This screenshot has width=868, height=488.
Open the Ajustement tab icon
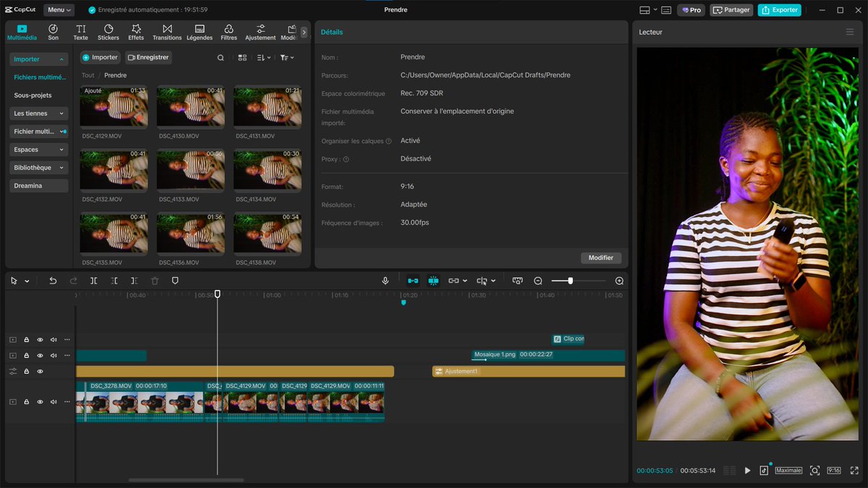click(x=260, y=32)
